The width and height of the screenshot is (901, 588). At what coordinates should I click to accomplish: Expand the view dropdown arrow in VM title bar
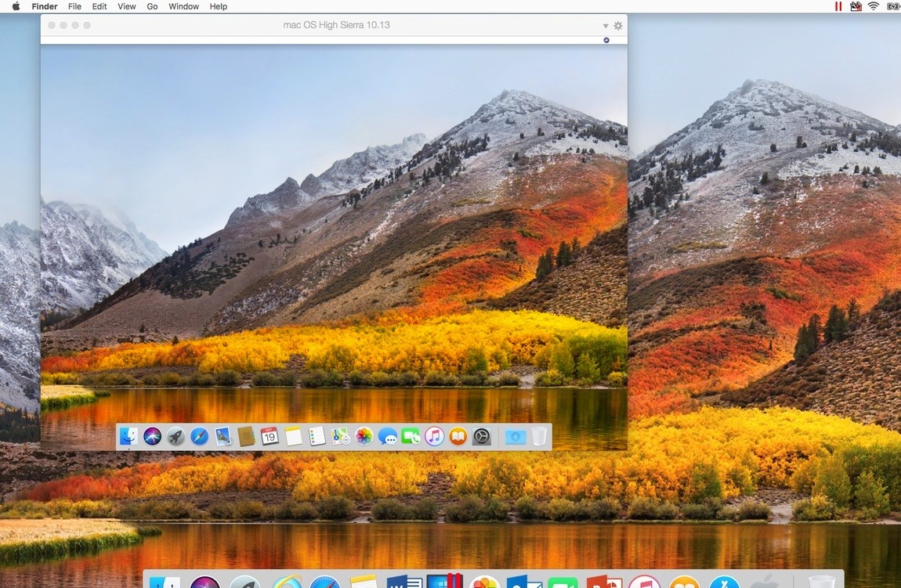pos(605,26)
